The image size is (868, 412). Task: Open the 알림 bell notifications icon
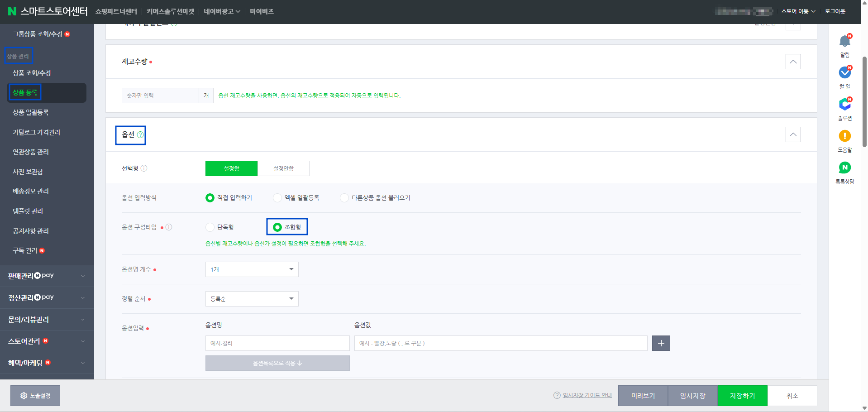pyautogui.click(x=844, y=41)
